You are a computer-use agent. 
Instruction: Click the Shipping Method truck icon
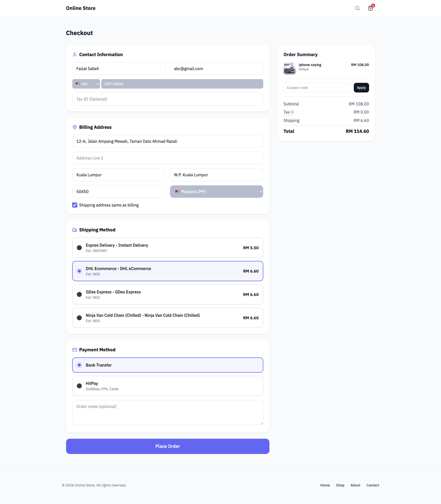point(74,230)
